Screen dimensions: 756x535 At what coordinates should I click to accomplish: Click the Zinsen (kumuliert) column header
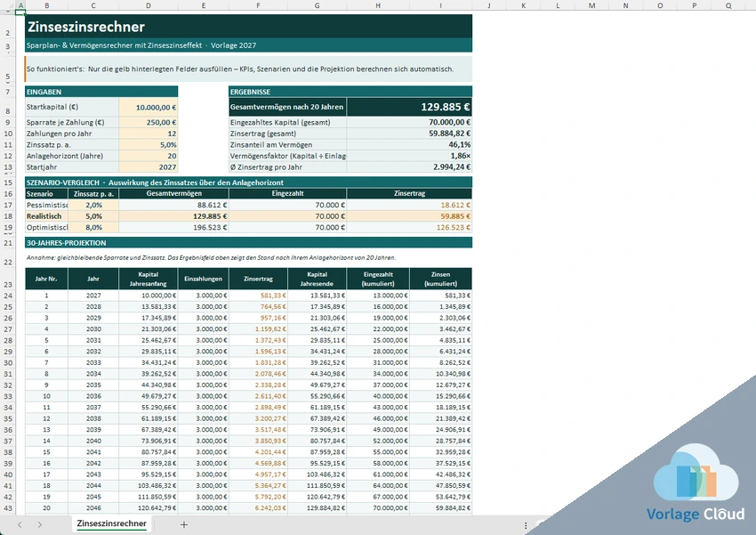(440, 279)
